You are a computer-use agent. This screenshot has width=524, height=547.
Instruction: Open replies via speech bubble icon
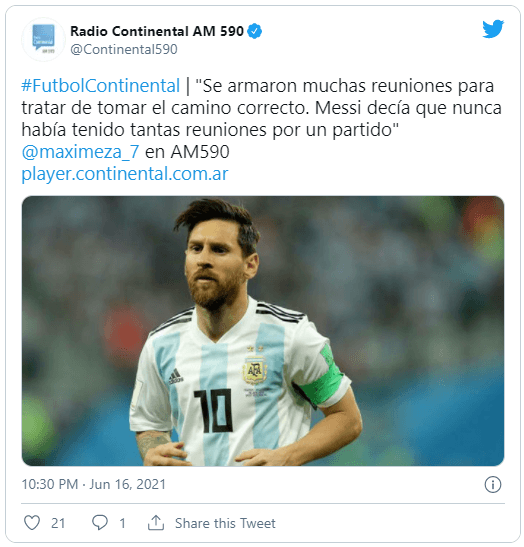(99, 523)
